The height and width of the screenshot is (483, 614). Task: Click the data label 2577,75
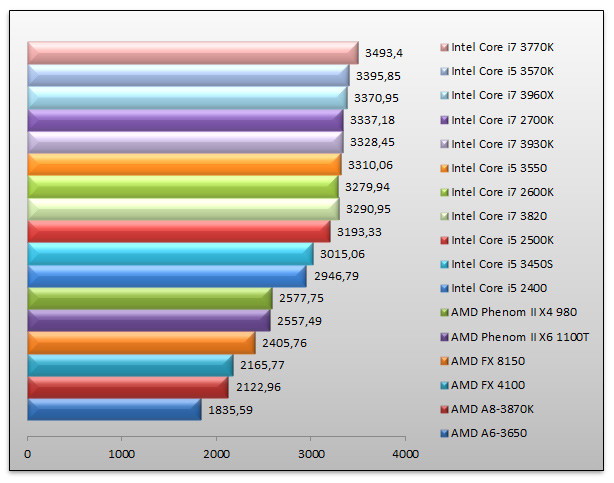[x=302, y=298]
